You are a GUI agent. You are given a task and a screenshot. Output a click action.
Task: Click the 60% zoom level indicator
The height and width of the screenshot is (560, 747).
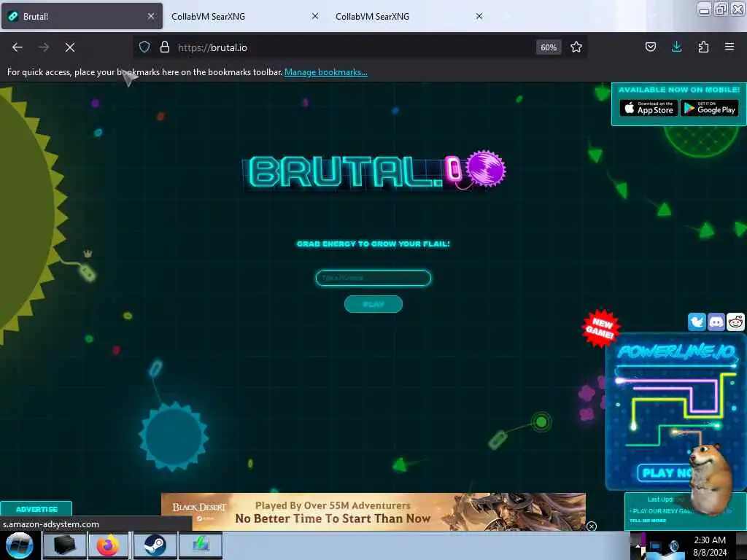tap(549, 47)
